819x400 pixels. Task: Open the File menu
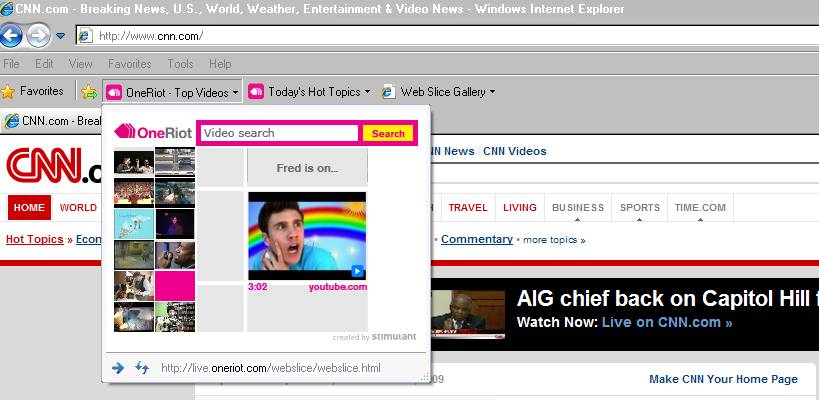11,64
